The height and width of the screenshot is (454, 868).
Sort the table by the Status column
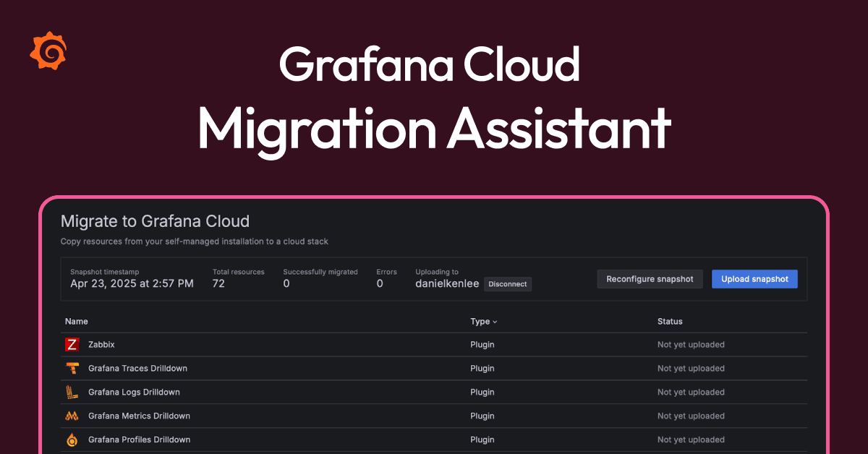(670, 321)
